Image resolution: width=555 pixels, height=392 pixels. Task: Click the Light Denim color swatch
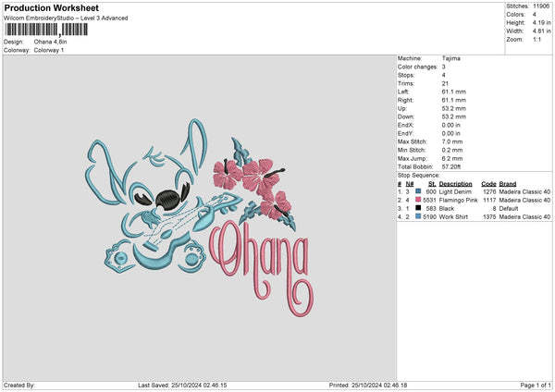pyautogui.click(x=418, y=191)
